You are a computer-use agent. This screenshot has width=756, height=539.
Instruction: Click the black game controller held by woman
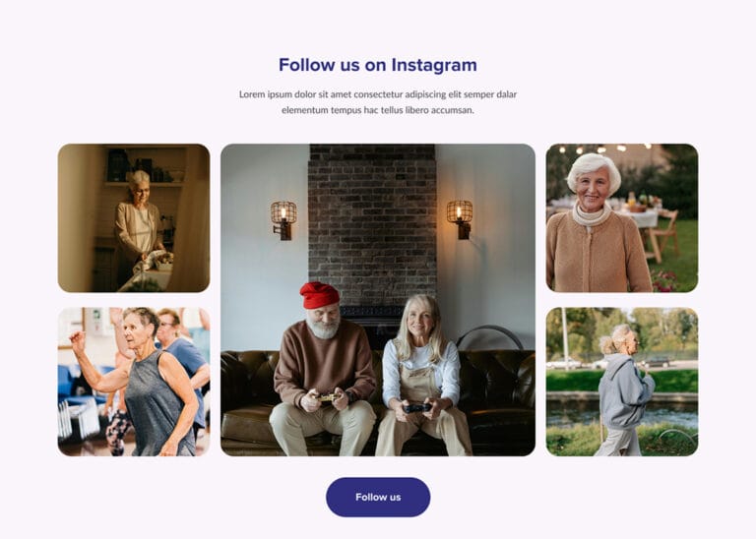pos(417,408)
